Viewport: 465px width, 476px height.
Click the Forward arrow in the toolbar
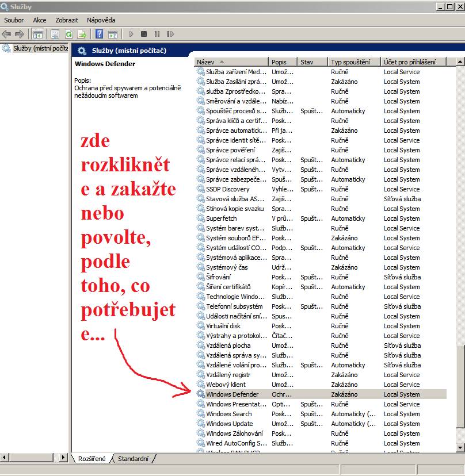pos(20,34)
